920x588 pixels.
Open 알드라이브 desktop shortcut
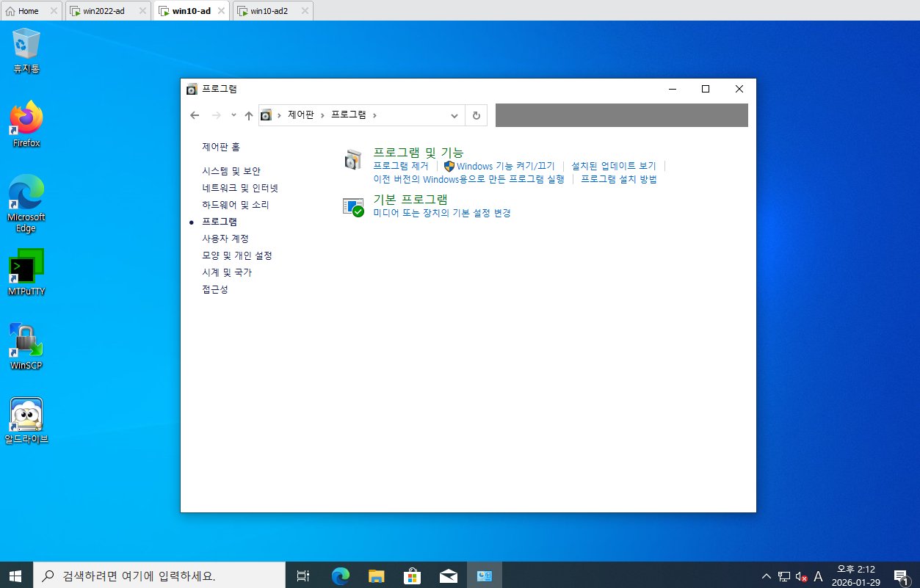pos(26,421)
